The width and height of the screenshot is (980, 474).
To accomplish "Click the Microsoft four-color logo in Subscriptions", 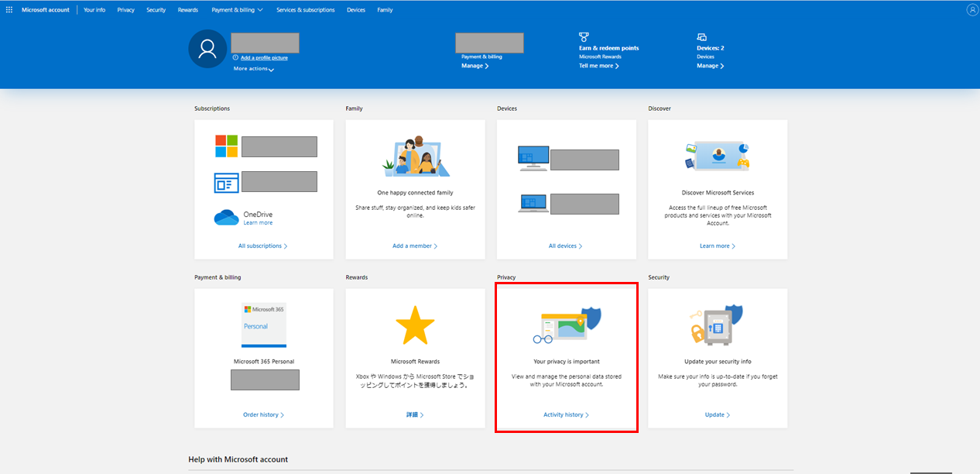I will click(x=226, y=146).
